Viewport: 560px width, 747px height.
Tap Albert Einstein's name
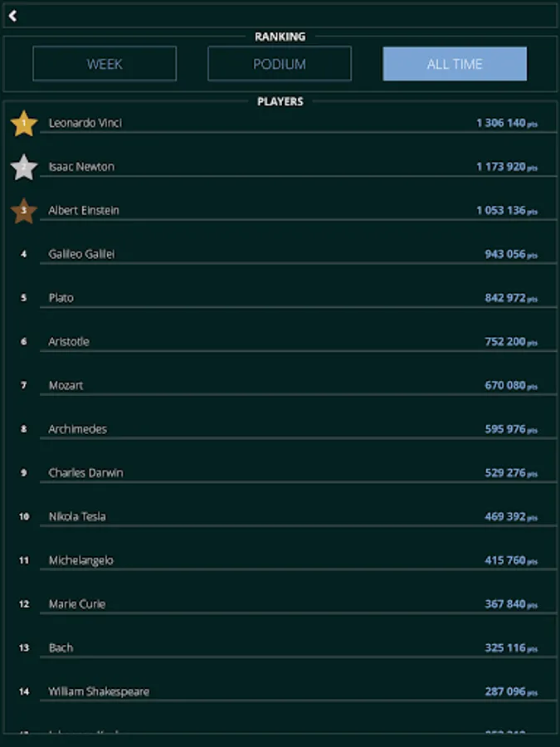click(x=84, y=211)
